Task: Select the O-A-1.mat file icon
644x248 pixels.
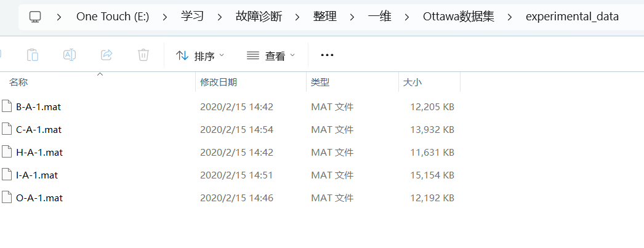Action: pos(7,198)
